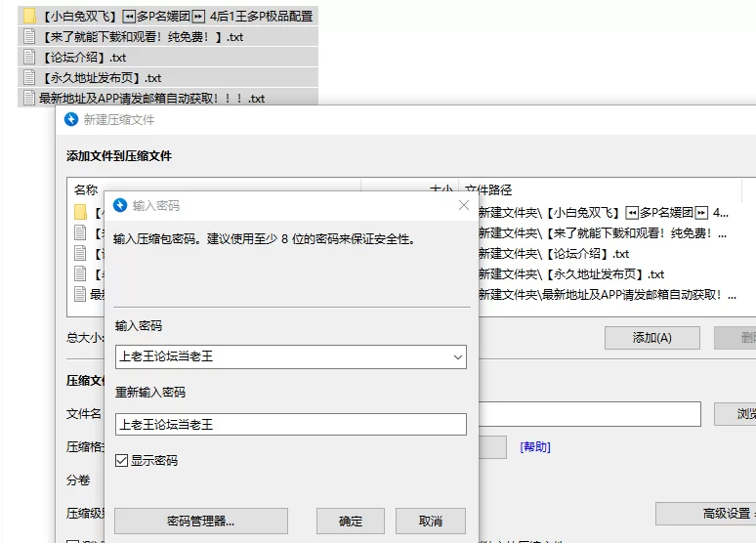Click the file icon beside 【来了就能下载和观看 in explorer
756x543 pixels.
[x=29, y=37]
